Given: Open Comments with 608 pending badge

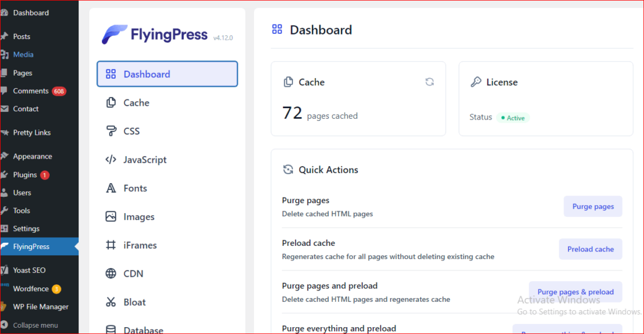Looking at the screenshot, I should click(40, 91).
